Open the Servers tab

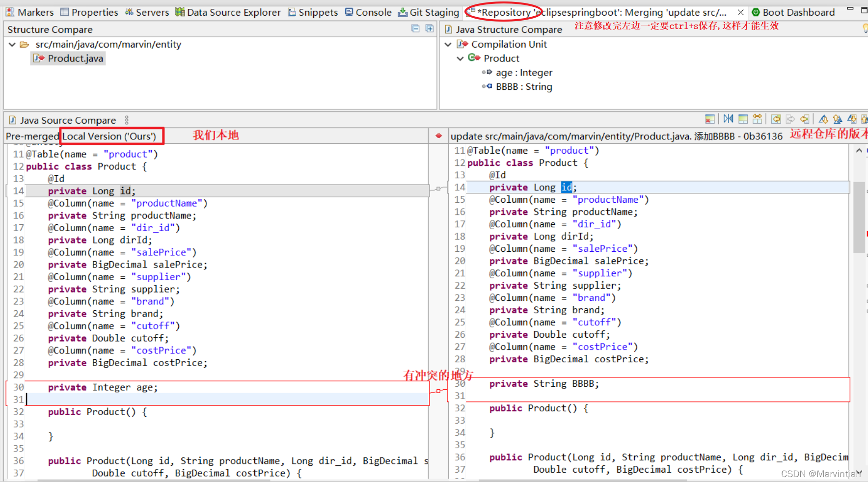point(147,12)
